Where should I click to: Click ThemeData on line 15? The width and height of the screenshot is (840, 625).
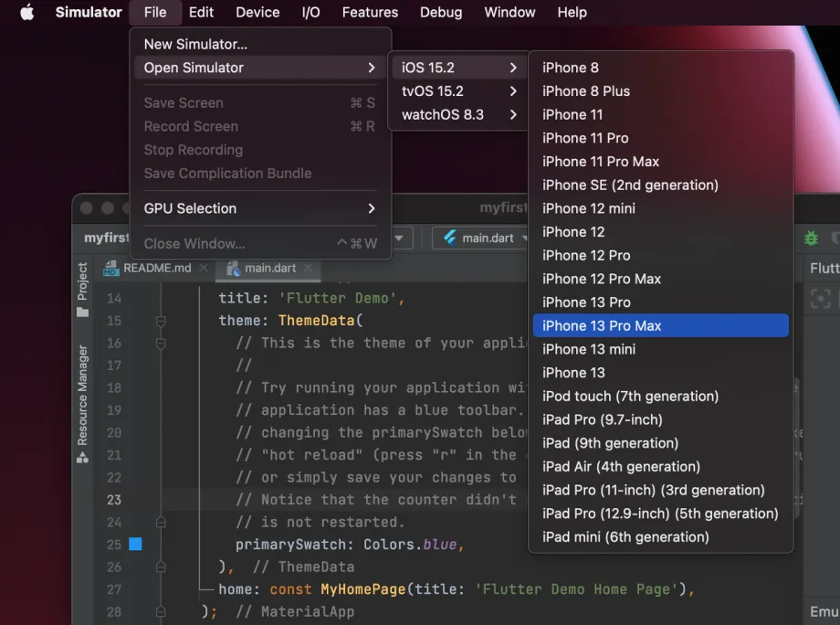316,321
